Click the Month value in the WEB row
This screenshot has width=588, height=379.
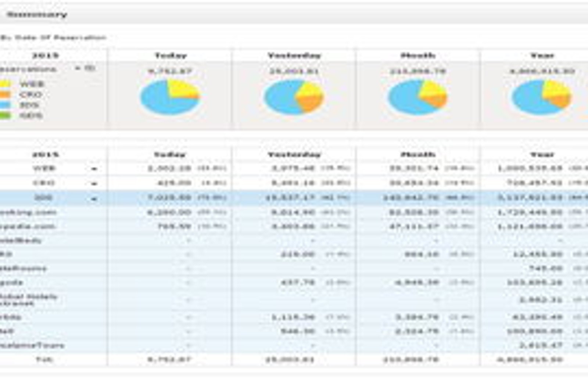click(414, 169)
